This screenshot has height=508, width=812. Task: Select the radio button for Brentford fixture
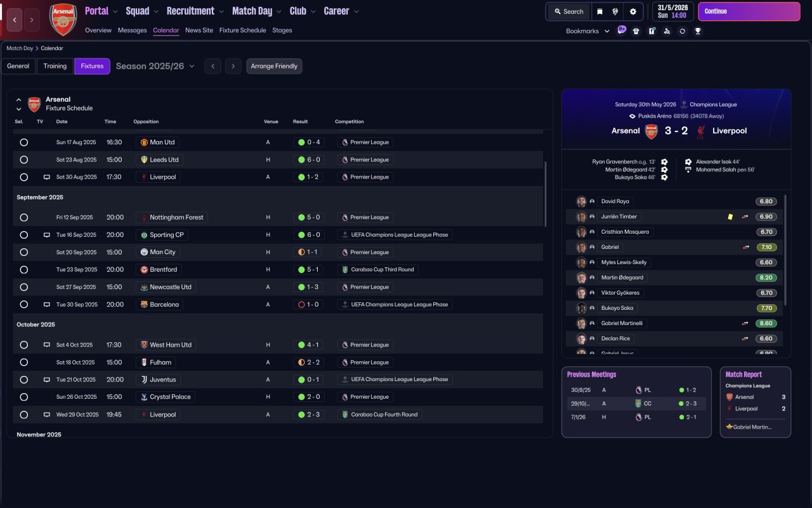(24, 270)
